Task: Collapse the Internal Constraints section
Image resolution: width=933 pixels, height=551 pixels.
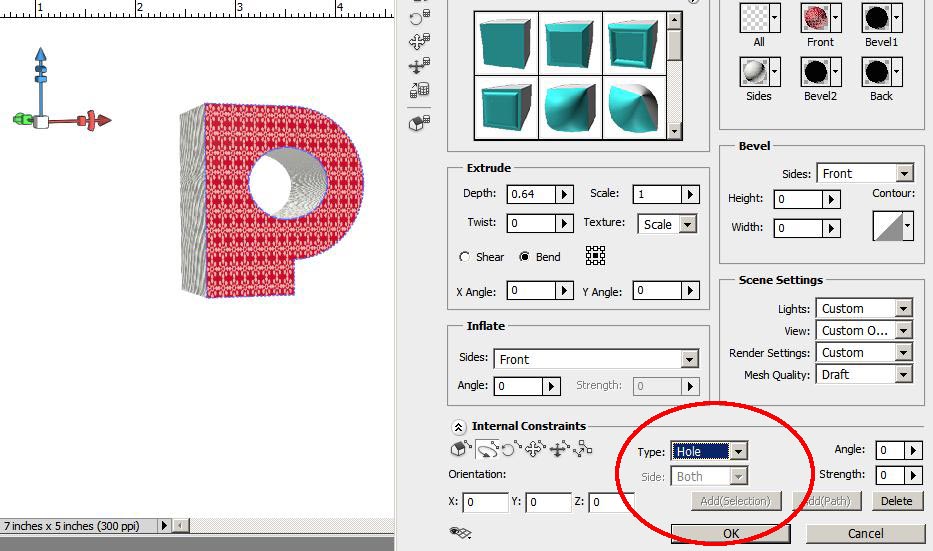Action: [x=459, y=426]
